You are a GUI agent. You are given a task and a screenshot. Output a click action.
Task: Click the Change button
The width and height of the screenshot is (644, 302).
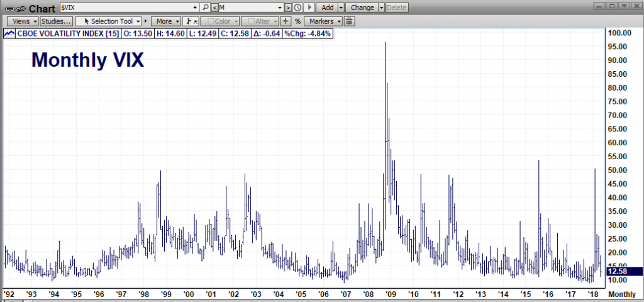[362, 8]
